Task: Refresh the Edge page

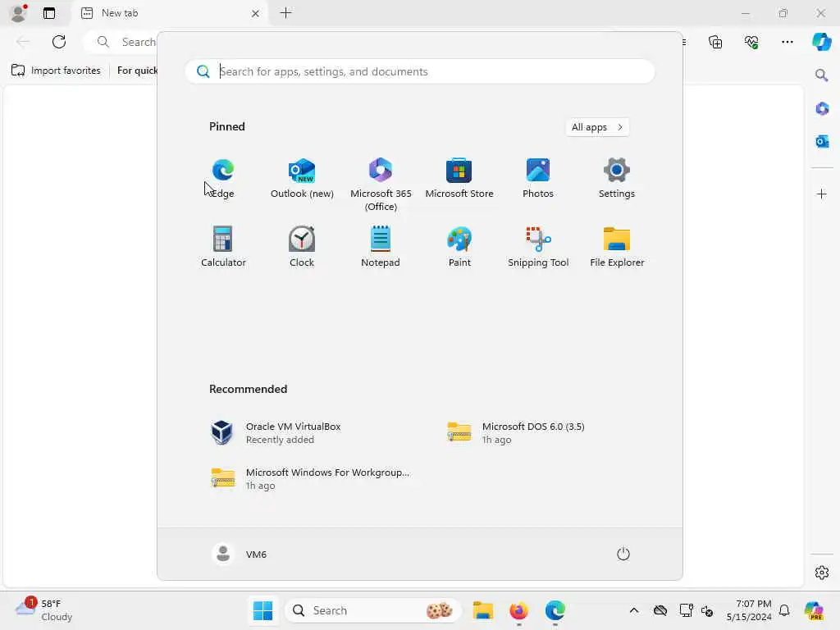Action: tap(59, 42)
